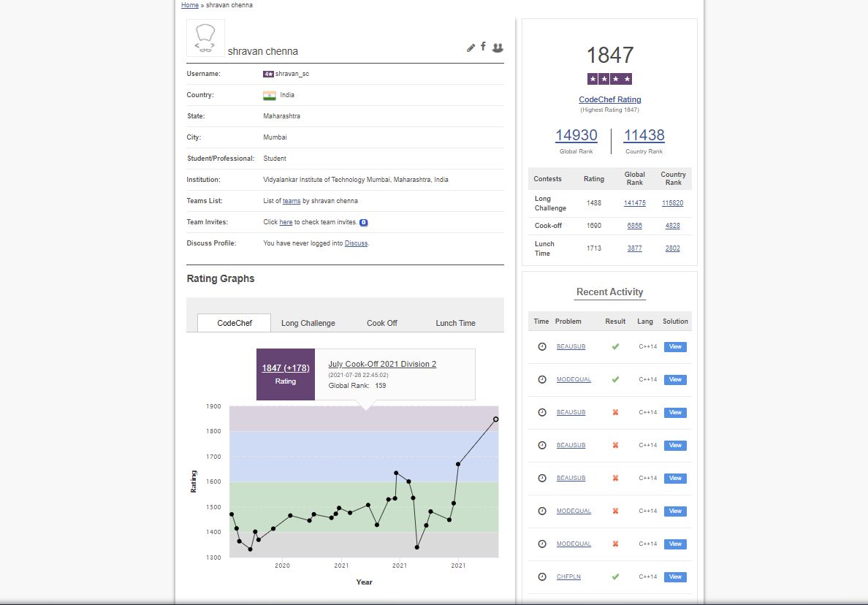The width and height of the screenshot is (868, 605).
Task: Click the clock icon in first BEAUSUB row
Action: tap(542, 346)
